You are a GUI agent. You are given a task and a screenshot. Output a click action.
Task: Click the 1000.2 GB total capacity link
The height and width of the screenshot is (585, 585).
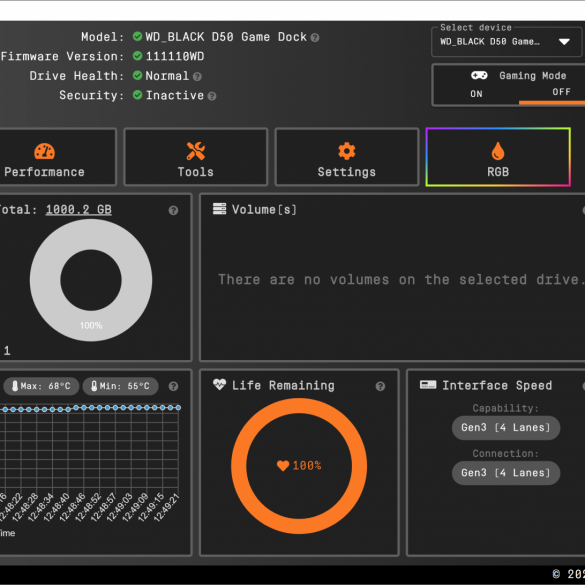point(79,209)
